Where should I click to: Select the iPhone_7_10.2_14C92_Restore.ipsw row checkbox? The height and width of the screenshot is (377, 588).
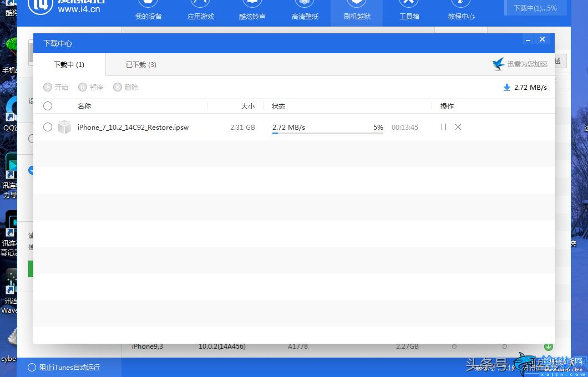coord(48,127)
